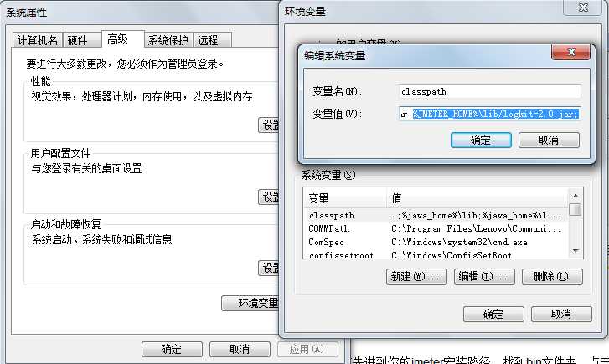The image size is (609, 364).
Task: Click 新建 to create a system variable
Action: 416,277
